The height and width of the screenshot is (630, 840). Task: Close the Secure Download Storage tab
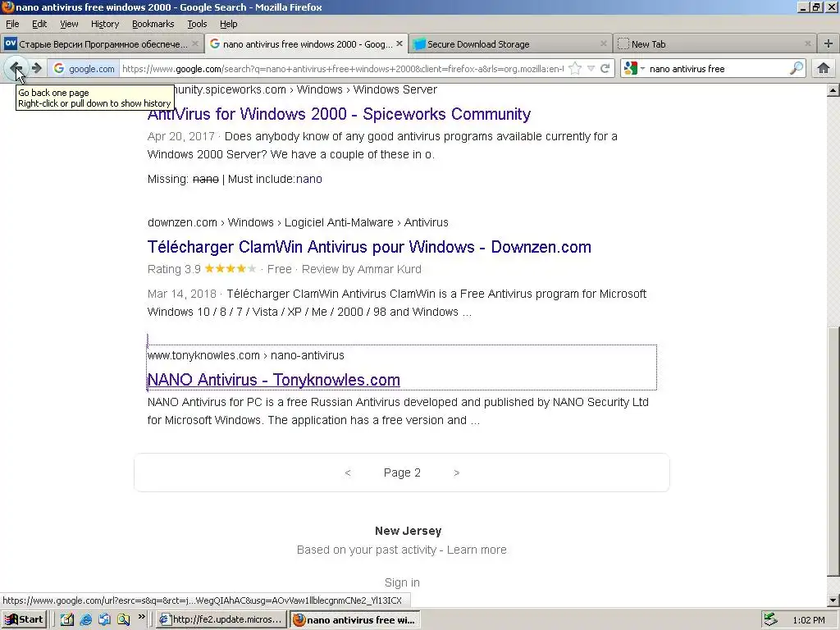point(604,44)
